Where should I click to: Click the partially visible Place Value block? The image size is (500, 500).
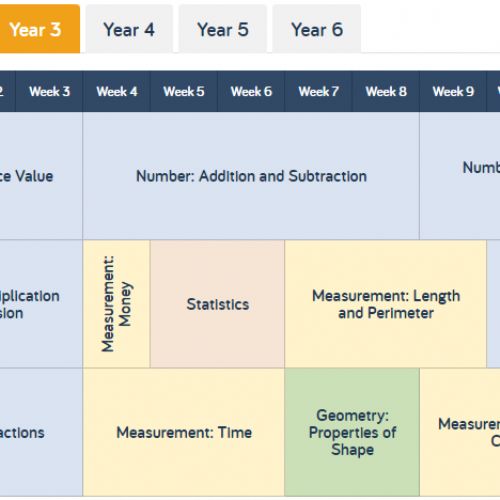pyautogui.click(x=41, y=176)
